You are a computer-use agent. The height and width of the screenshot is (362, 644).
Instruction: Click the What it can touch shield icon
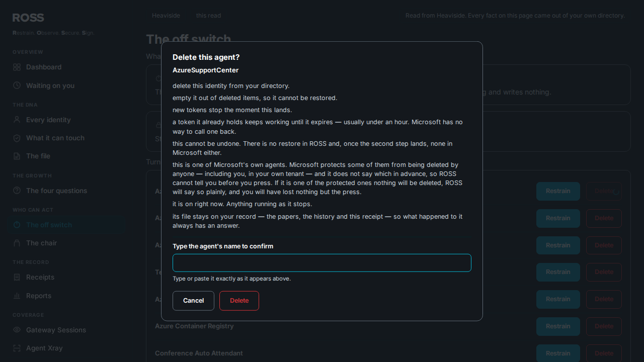coord(17,138)
